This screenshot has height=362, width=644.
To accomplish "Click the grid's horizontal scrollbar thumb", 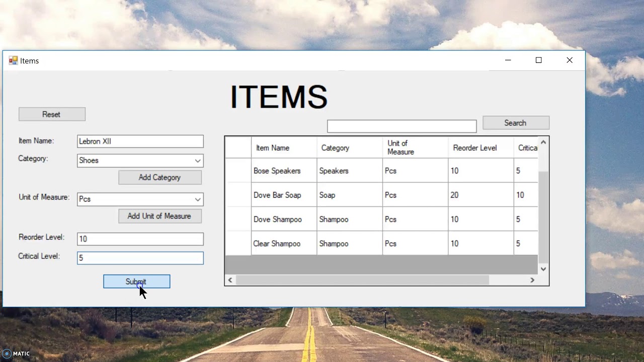I will click(x=362, y=280).
